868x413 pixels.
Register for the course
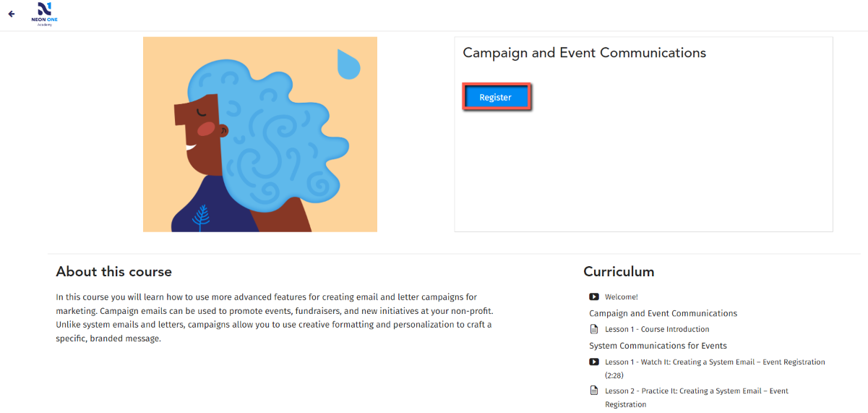click(496, 97)
